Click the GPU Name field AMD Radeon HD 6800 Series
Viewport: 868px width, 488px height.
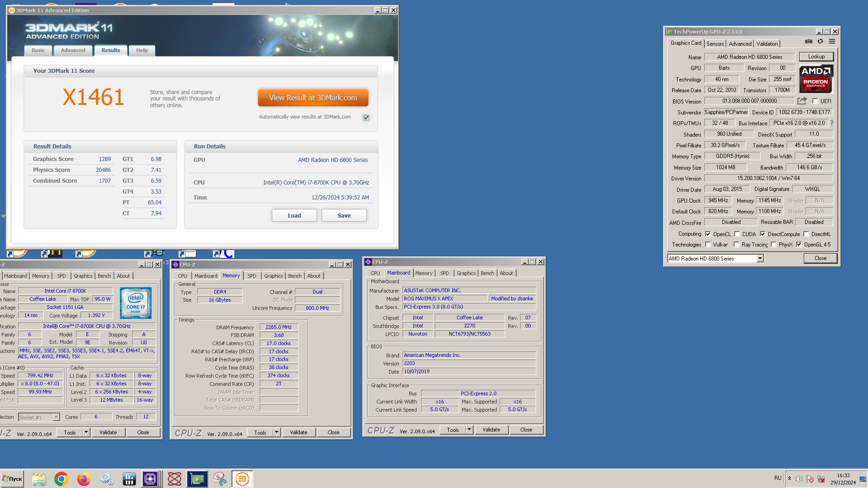pos(749,57)
